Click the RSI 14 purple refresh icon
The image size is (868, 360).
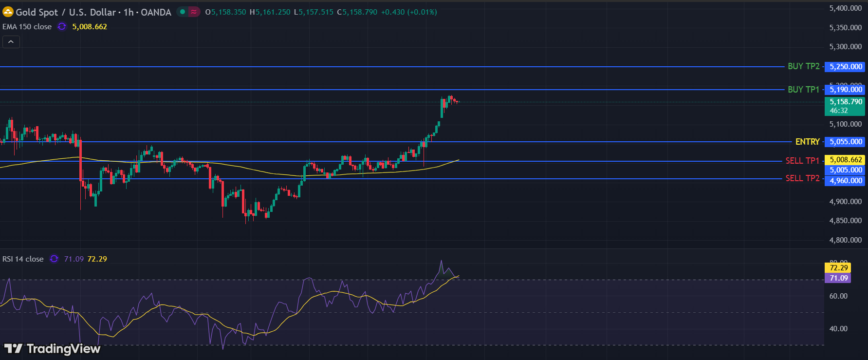[54, 259]
